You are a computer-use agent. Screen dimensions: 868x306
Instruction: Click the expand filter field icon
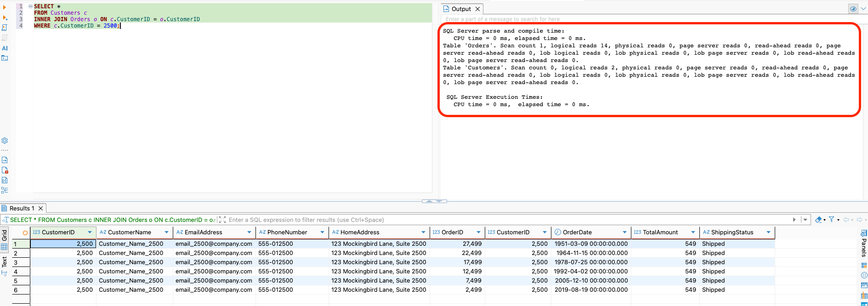coord(222,220)
